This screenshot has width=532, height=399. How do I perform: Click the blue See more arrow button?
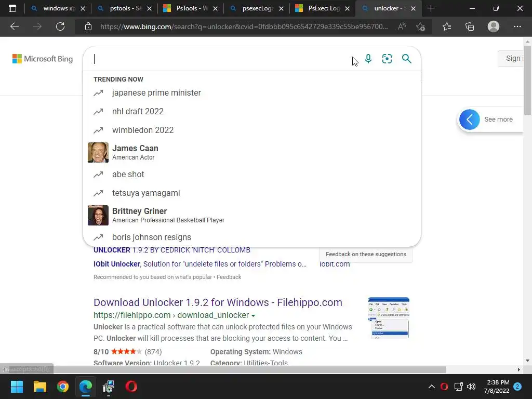tap(469, 119)
